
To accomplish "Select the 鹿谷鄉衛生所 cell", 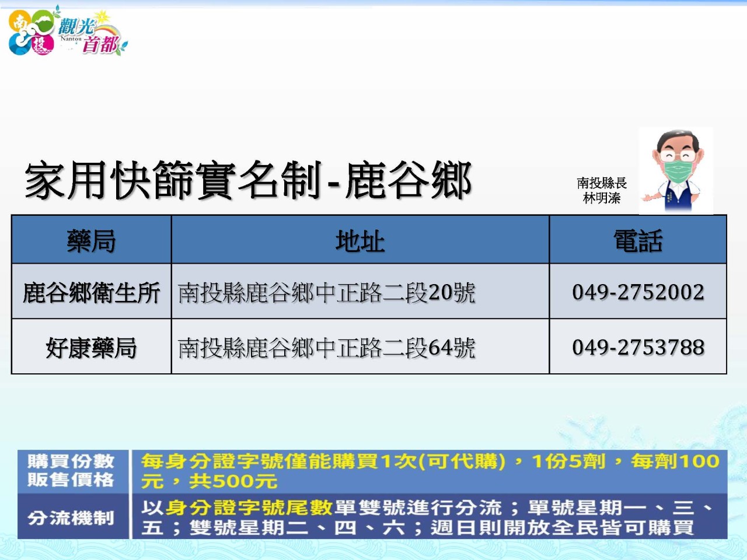I will point(92,292).
